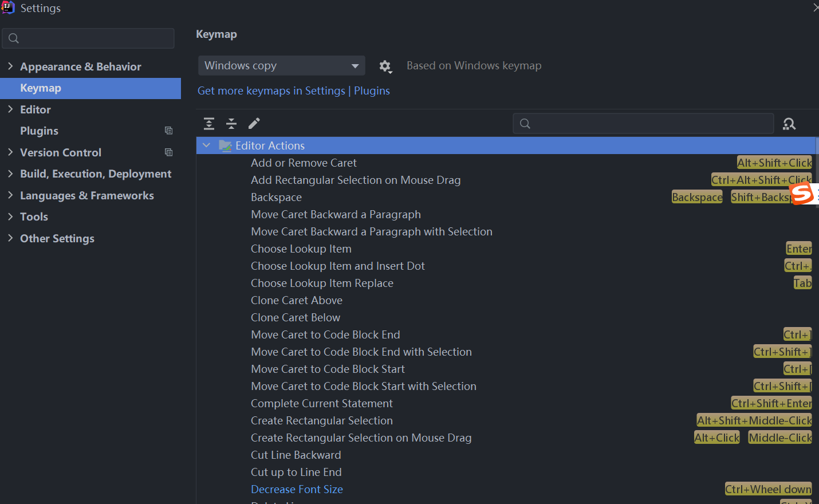Image resolution: width=819 pixels, height=504 pixels.
Task: Open the Windows copy keymap dropdown
Action: click(x=281, y=66)
